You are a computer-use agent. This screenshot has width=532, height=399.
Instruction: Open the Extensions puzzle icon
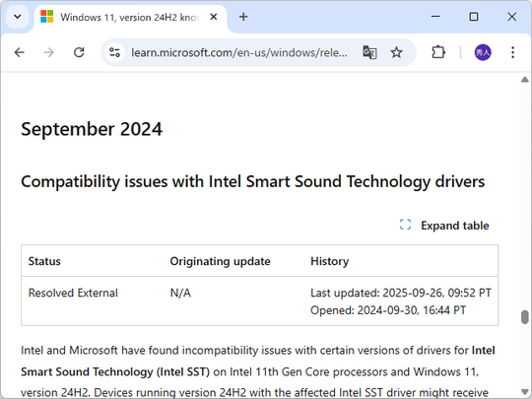(x=438, y=52)
